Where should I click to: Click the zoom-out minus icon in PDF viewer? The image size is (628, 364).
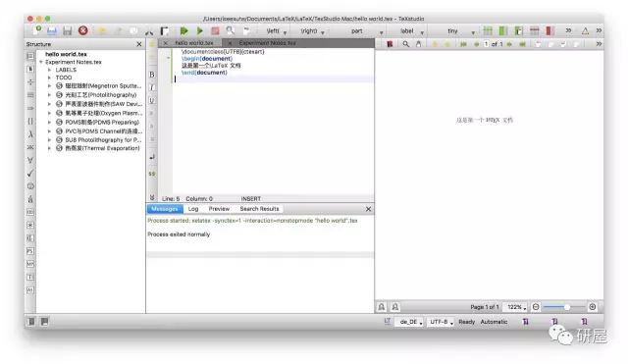click(536, 307)
